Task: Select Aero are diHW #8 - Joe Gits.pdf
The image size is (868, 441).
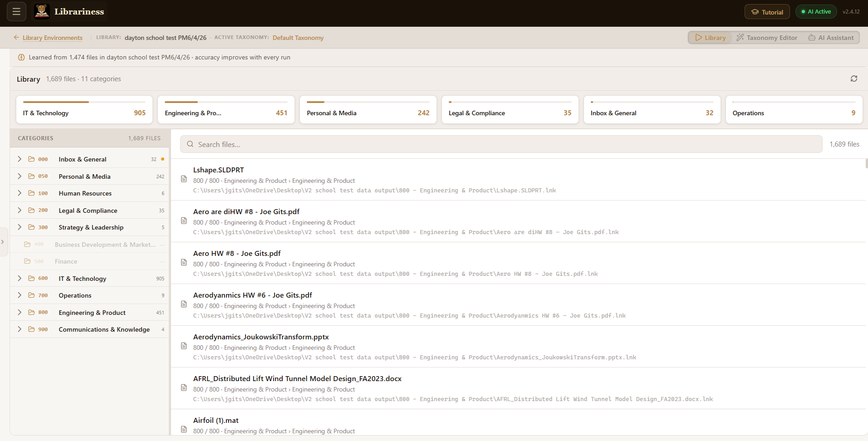Action: click(246, 211)
